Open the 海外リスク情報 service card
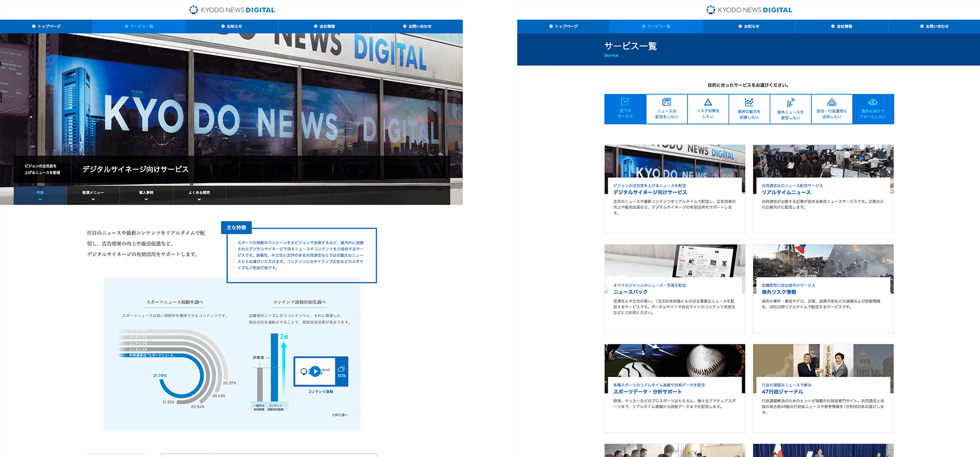The width and height of the screenshot is (980, 457). 823,288
